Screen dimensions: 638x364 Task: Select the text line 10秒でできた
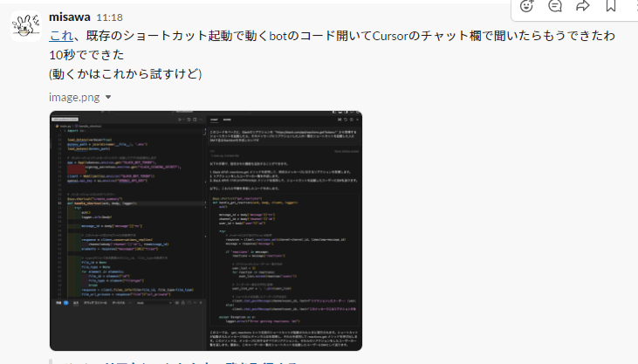pyautogui.click(x=86, y=55)
